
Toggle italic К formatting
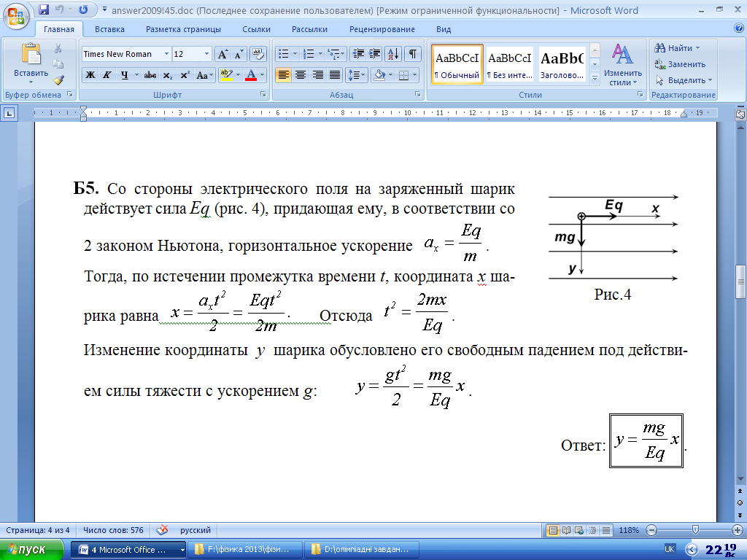[107, 75]
